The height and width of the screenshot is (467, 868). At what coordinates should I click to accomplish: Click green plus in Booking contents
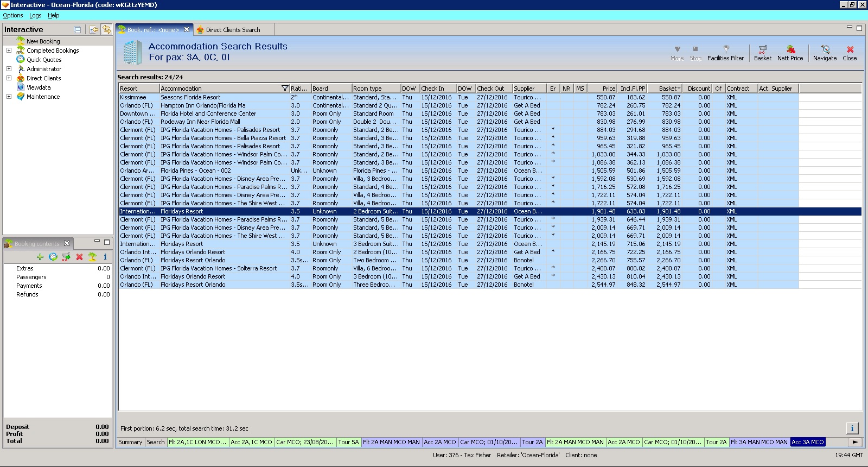tap(40, 257)
